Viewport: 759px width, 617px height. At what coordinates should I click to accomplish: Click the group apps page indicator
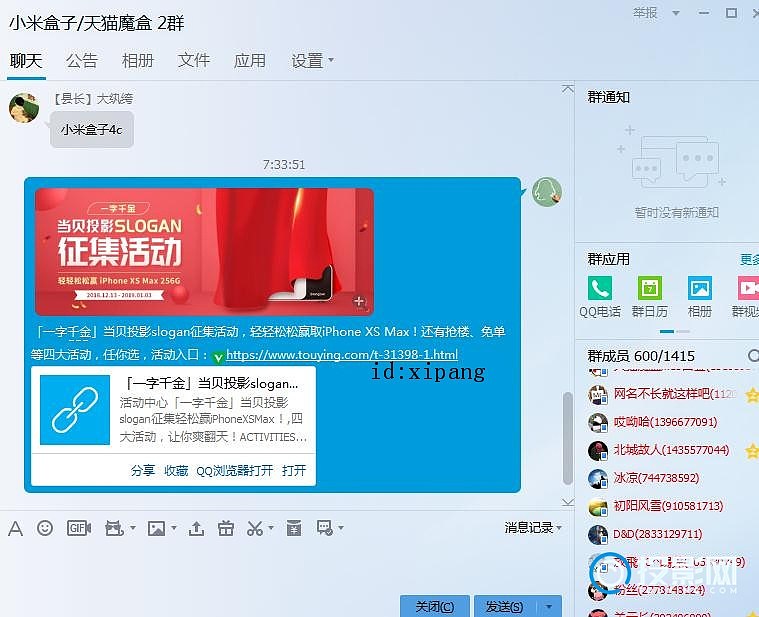[675, 331]
